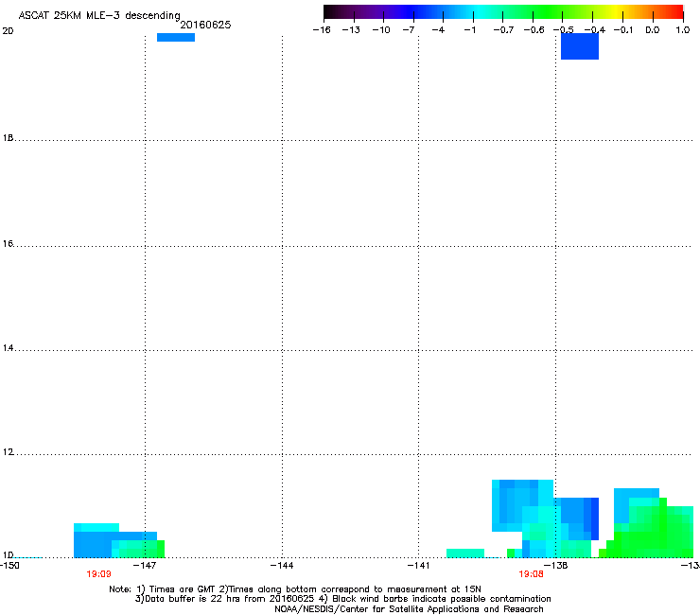700x615 pixels.
Task: Click the longitude label -150
Action: click(9, 566)
